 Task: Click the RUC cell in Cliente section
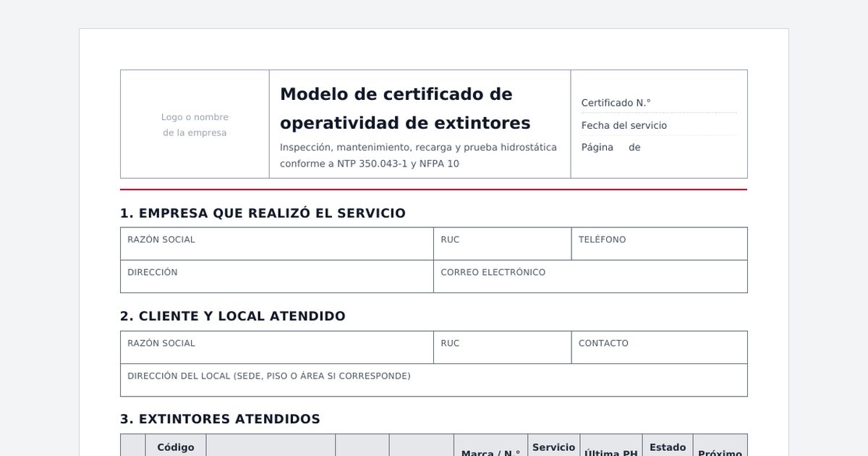coord(503,347)
